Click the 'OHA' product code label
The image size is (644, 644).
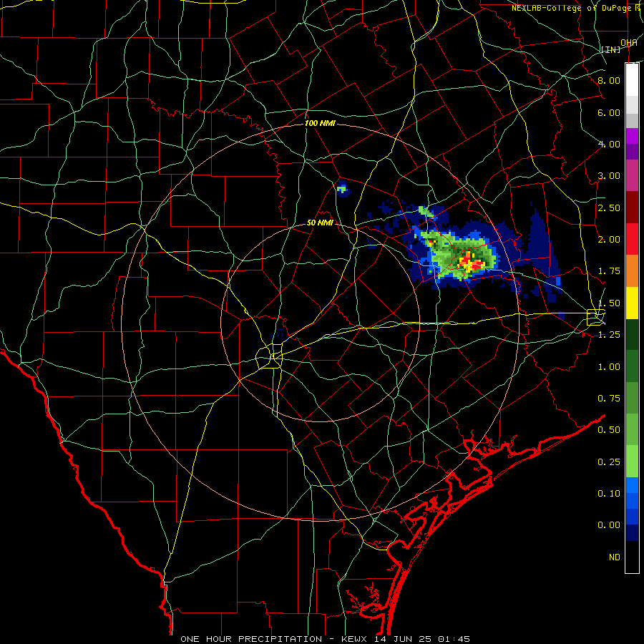click(x=629, y=43)
